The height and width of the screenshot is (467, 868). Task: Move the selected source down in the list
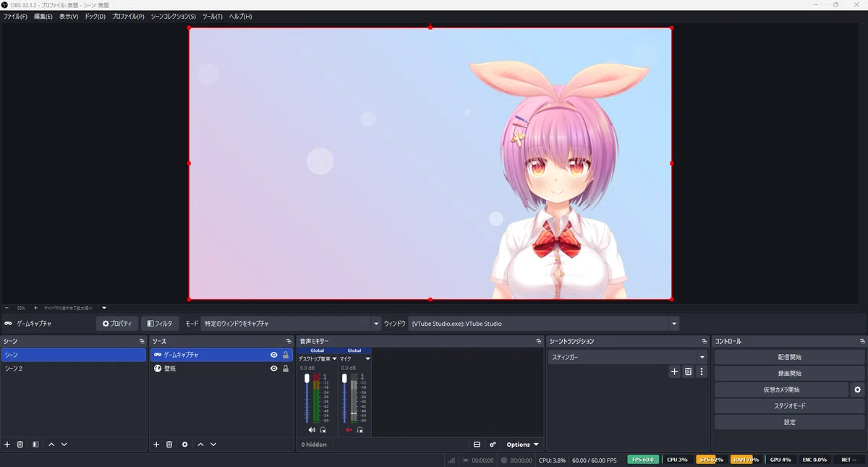pyautogui.click(x=213, y=445)
